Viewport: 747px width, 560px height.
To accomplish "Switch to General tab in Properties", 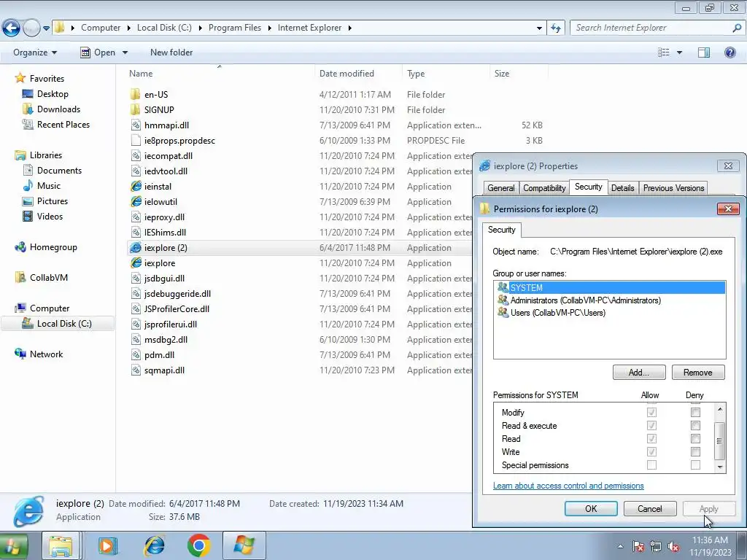I will click(500, 188).
